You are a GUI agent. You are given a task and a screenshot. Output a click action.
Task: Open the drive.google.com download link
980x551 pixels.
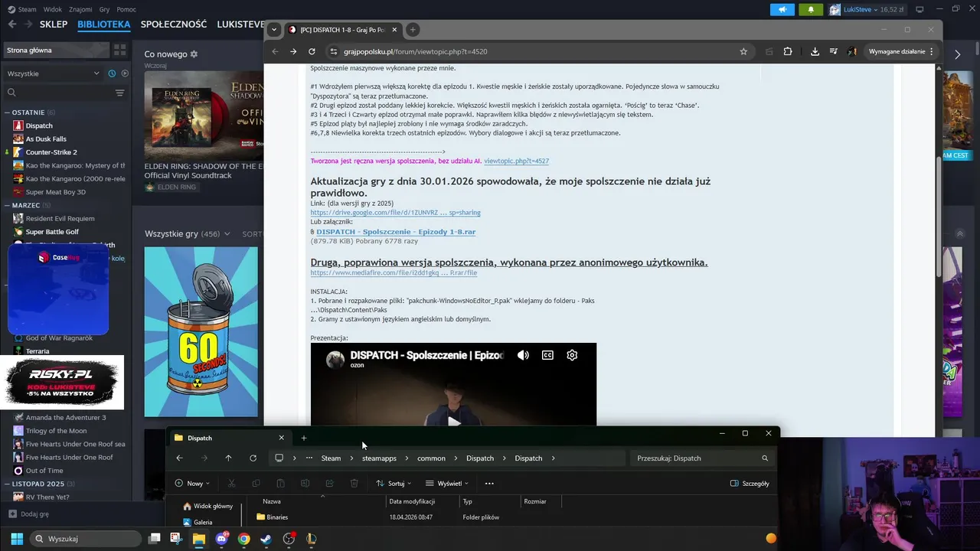[395, 212]
